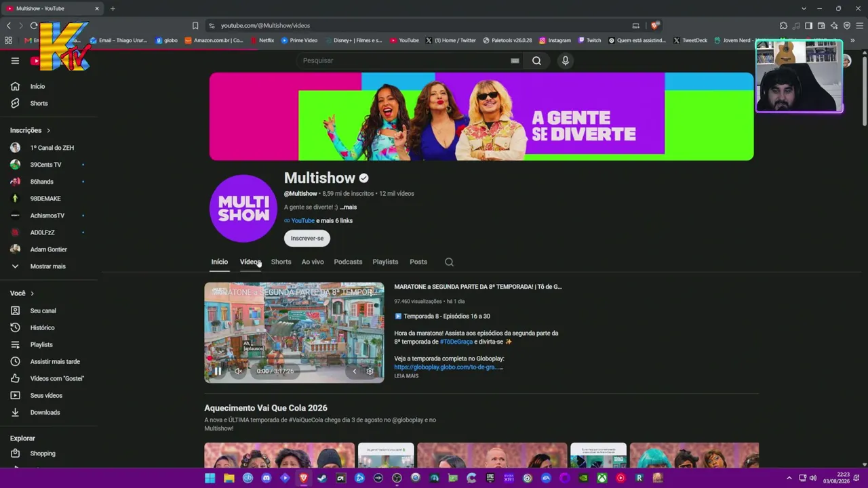The image size is (868, 488).
Task: Subscribe with the Inscrever-se button
Action: click(x=307, y=238)
